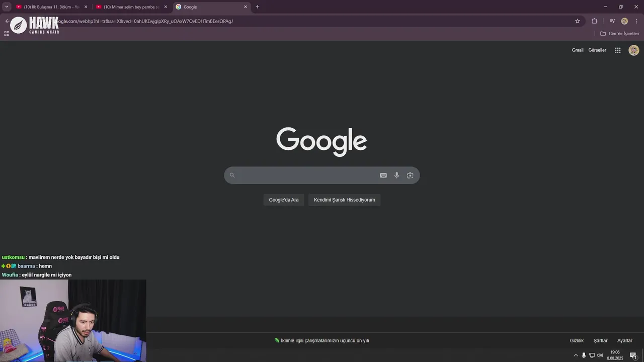Open the Chrome three-dot menu
The width and height of the screenshot is (644, 362).
click(637, 21)
